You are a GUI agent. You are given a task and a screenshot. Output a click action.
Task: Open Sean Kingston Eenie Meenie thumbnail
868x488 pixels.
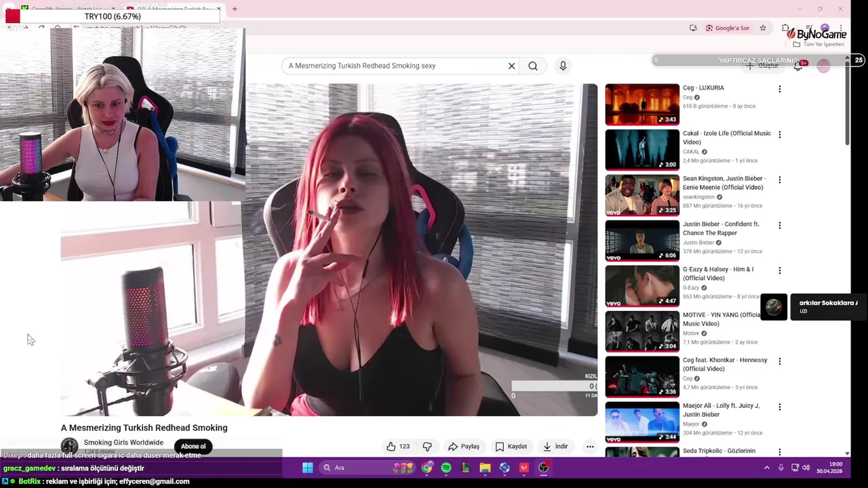(642, 195)
